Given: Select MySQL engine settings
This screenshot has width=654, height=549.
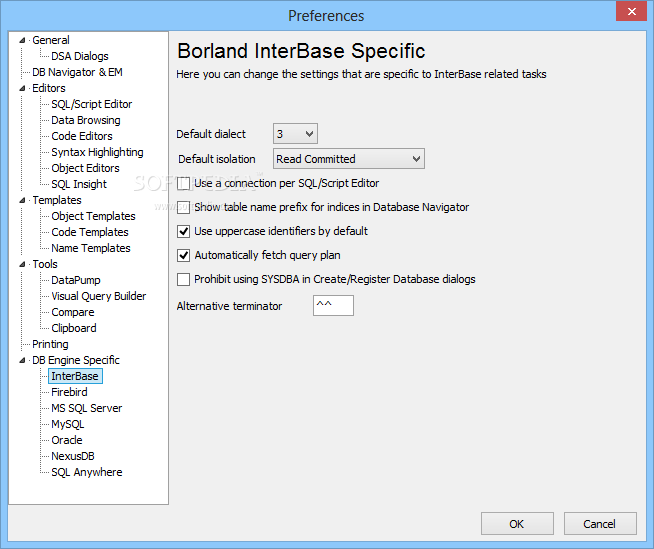Looking at the screenshot, I should 68,424.
